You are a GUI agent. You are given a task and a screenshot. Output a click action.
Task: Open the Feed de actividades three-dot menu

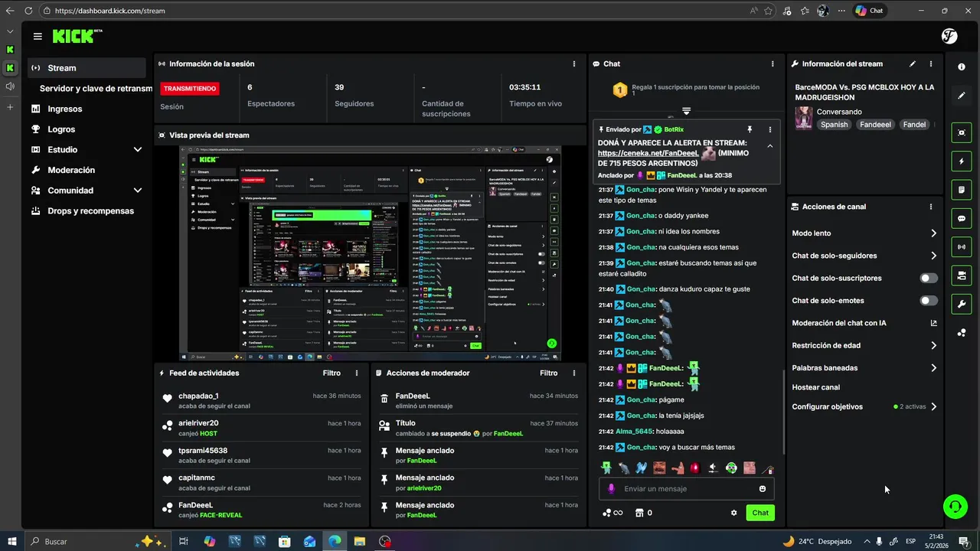pyautogui.click(x=357, y=373)
